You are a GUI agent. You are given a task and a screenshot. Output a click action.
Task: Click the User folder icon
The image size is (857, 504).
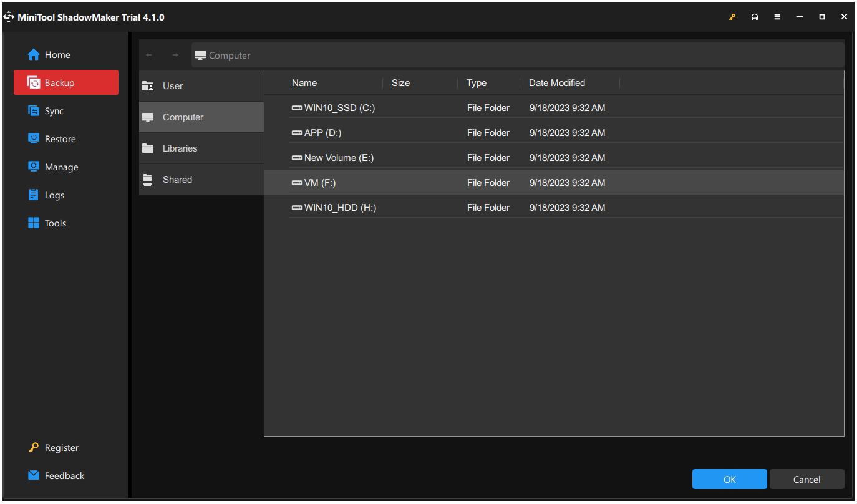pyautogui.click(x=148, y=86)
